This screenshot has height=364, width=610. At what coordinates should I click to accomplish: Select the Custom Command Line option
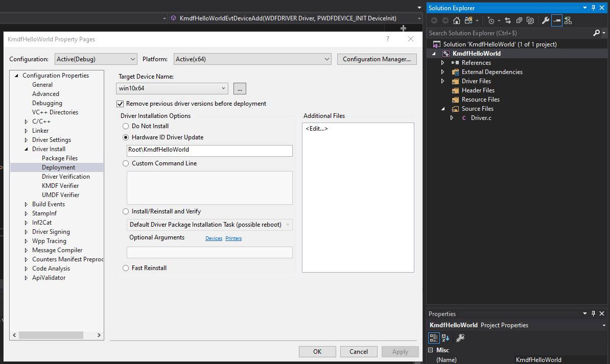[126, 163]
